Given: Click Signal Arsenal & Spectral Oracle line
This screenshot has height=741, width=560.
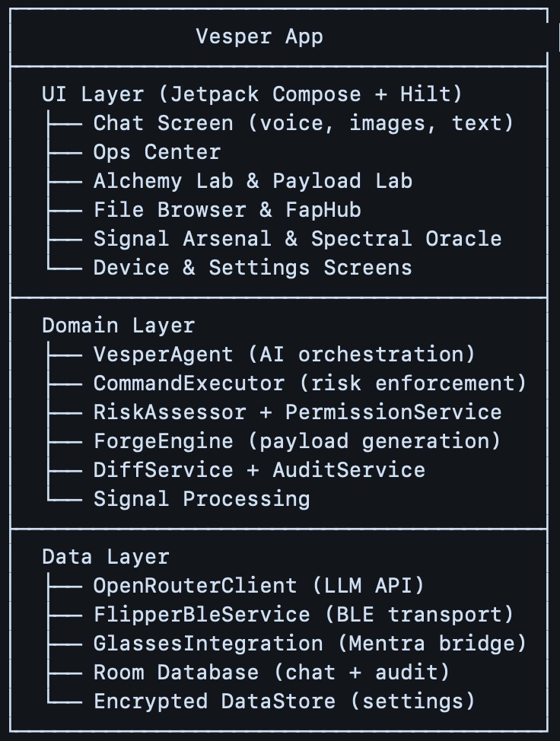Looking at the screenshot, I should point(297,239).
